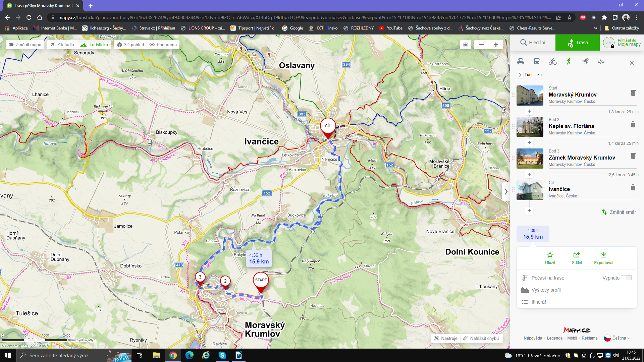Select the bus transport mode icon

[x=537, y=61]
